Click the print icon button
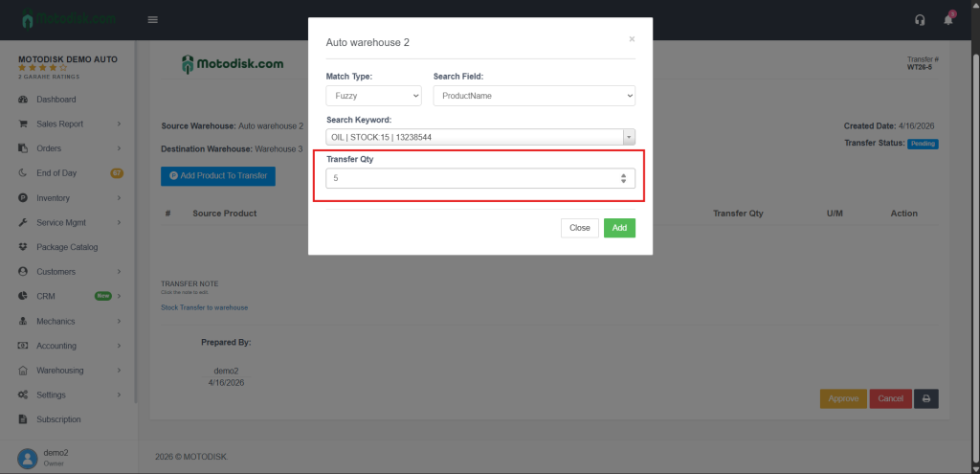This screenshot has width=980, height=474. 925,398
